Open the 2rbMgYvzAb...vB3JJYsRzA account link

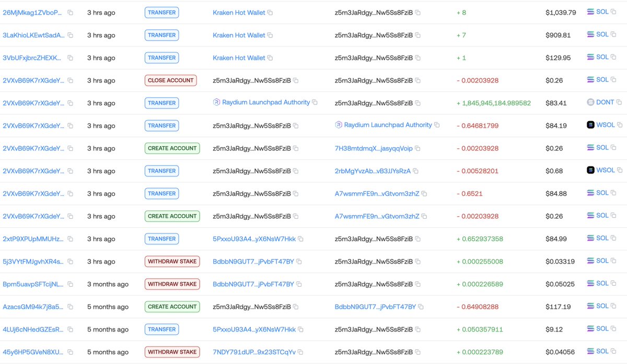(x=373, y=171)
